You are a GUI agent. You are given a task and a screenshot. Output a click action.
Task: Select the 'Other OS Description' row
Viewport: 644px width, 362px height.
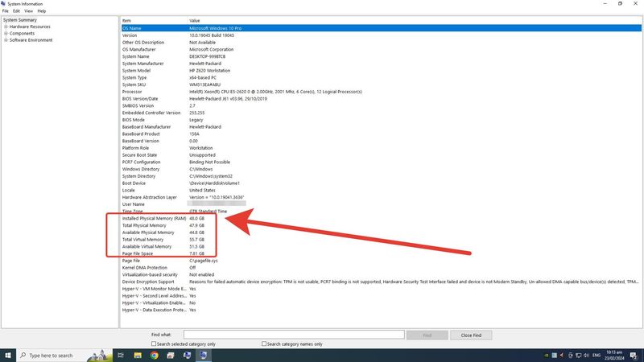tap(381, 43)
